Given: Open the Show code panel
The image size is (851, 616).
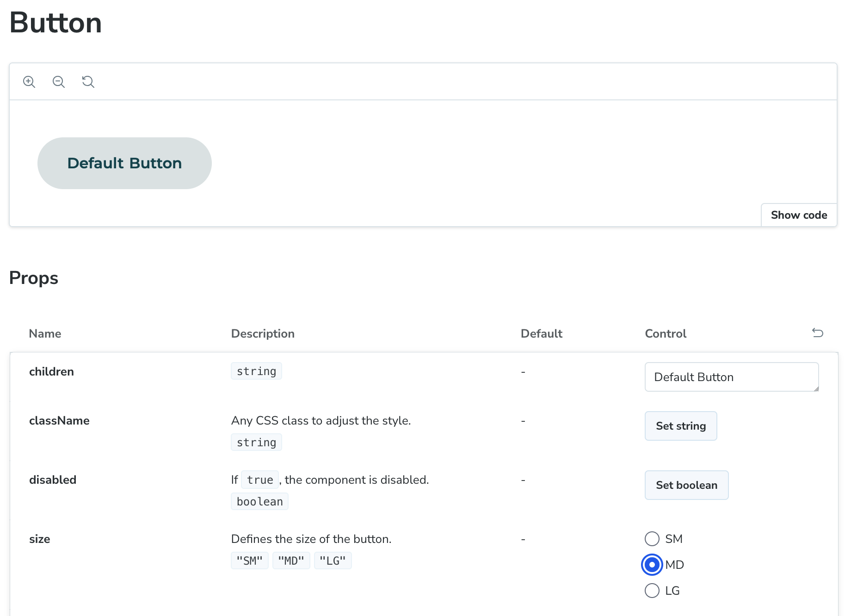Looking at the screenshot, I should (799, 215).
